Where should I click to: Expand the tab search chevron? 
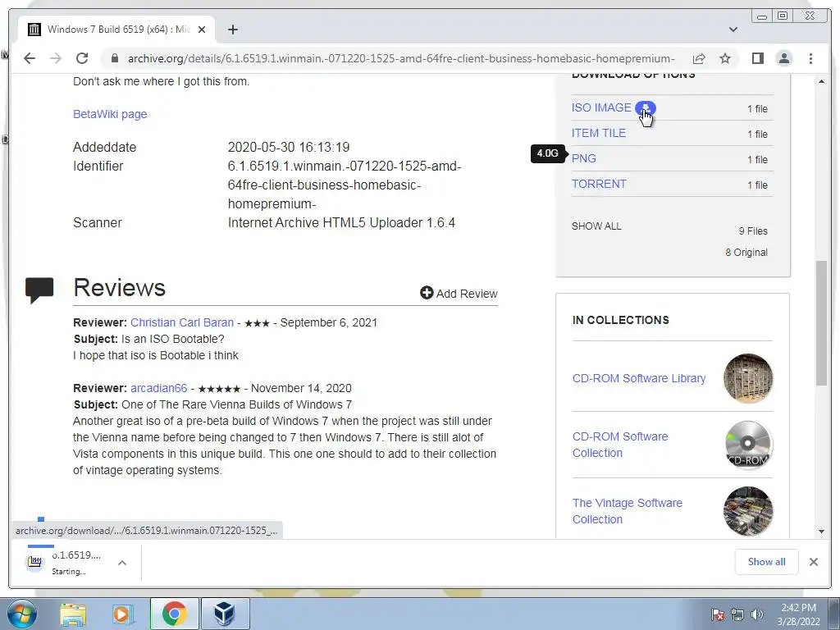pyautogui.click(x=733, y=30)
